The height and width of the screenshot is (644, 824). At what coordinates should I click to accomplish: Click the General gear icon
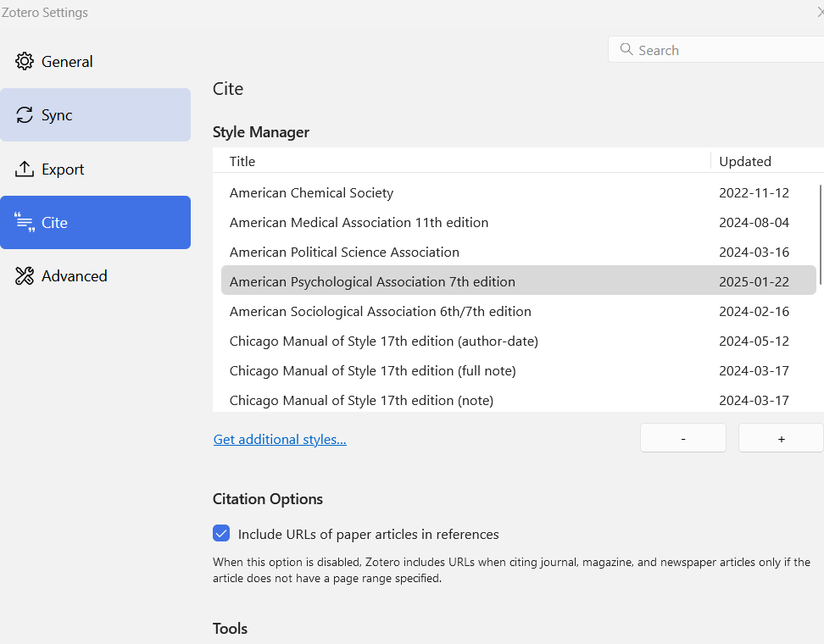tap(25, 62)
